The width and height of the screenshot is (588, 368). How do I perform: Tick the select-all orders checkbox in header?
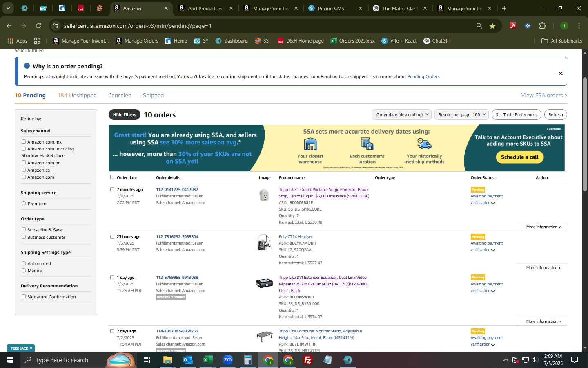[112, 177]
